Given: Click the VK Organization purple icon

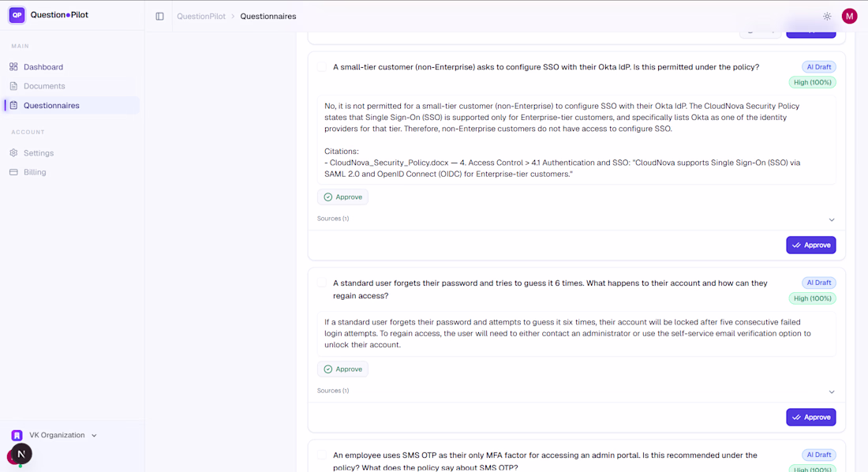Looking at the screenshot, I should coord(17,436).
